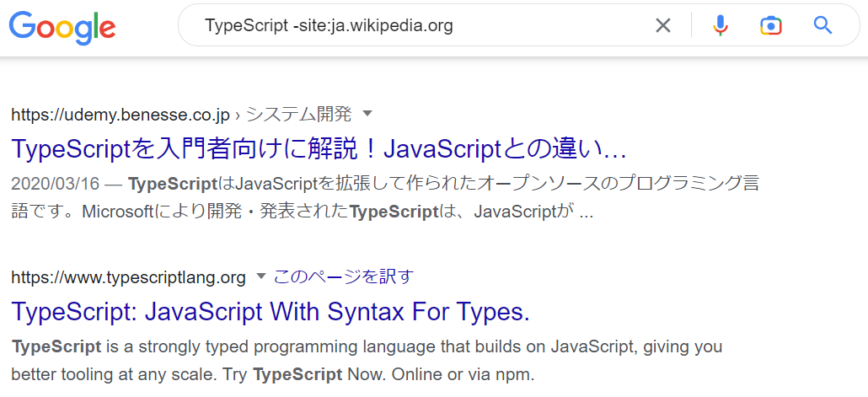This screenshot has width=868, height=397.
Task: Clear the search query with X icon
Action: click(x=662, y=25)
